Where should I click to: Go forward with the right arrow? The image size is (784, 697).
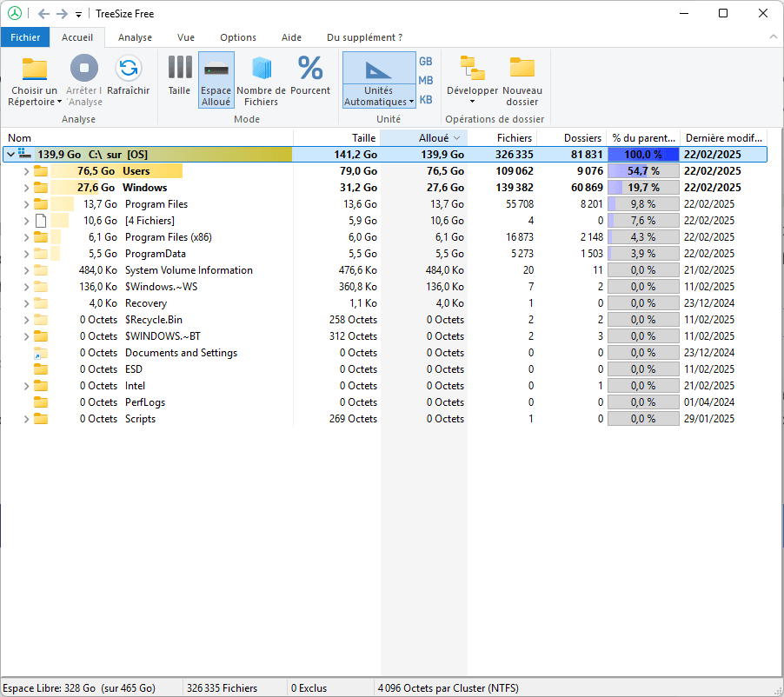pos(62,14)
